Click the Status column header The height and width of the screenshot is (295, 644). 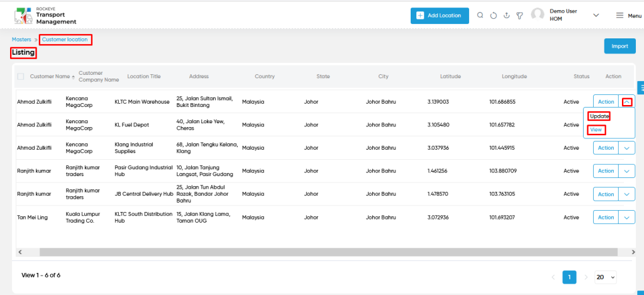582,76
